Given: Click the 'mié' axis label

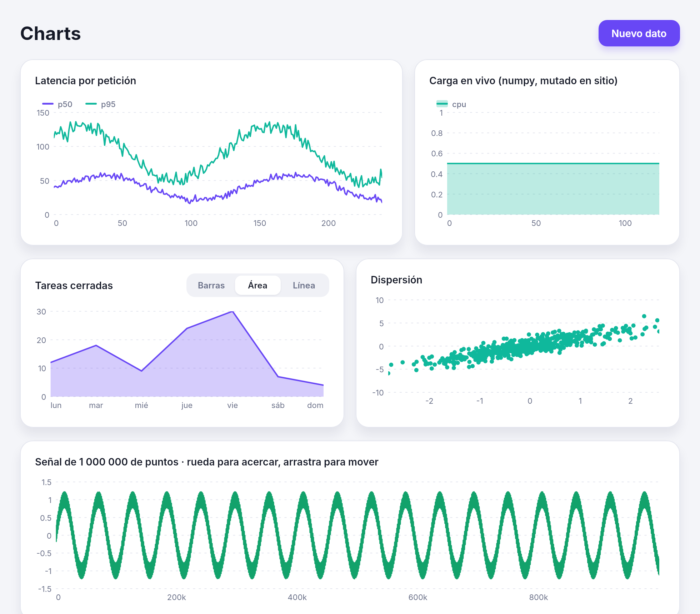Looking at the screenshot, I should click(x=141, y=405).
